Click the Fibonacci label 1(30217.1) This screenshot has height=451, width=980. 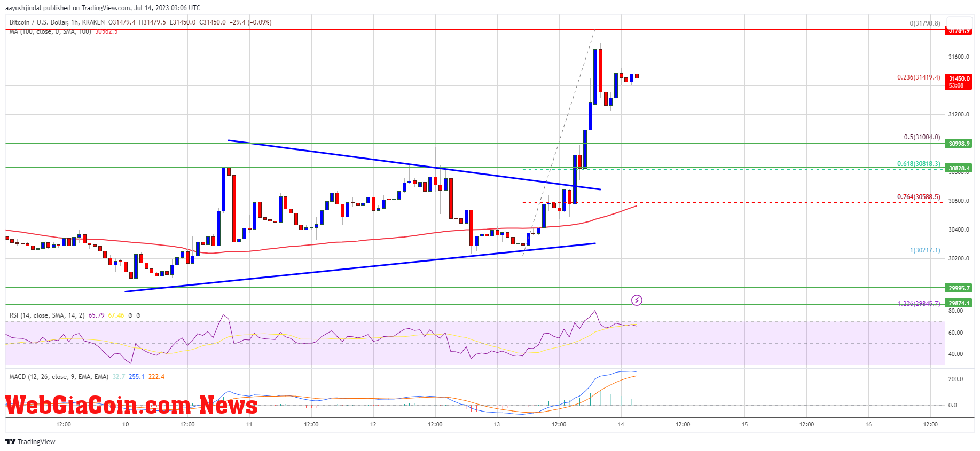[925, 250]
